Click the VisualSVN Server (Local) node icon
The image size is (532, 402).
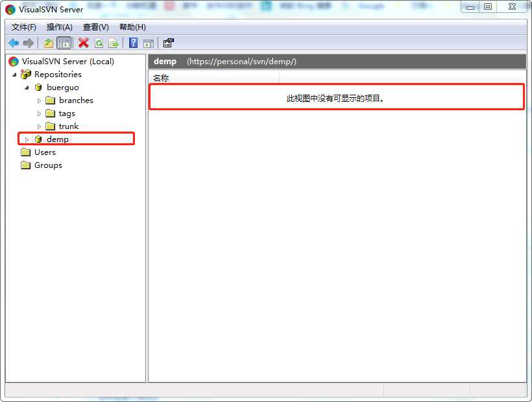pyautogui.click(x=14, y=62)
